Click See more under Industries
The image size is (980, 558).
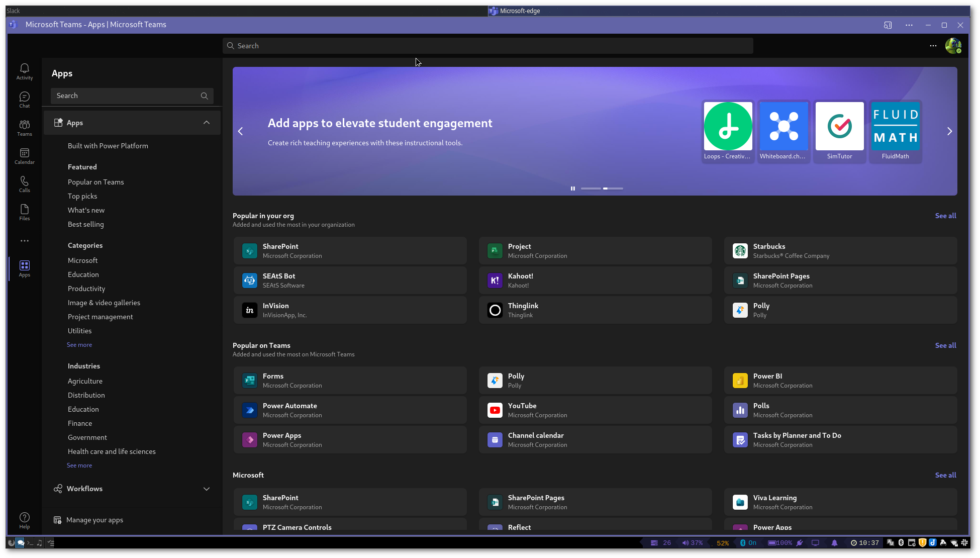click(79, 466)
